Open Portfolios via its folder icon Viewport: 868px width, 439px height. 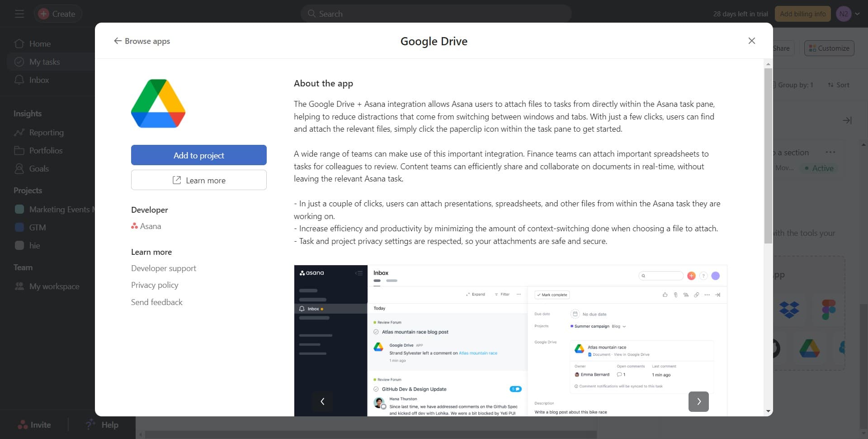[19, 150]
